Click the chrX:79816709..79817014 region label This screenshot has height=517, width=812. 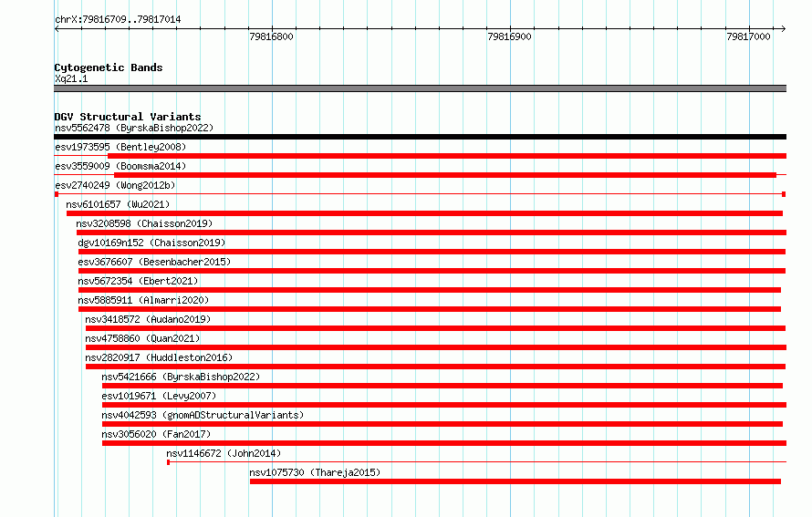pos(118,20)
